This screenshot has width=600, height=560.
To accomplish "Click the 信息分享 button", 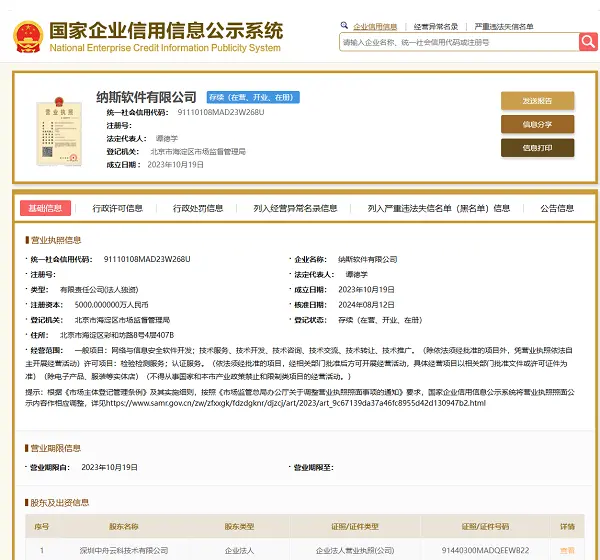I will click(537, 124).
